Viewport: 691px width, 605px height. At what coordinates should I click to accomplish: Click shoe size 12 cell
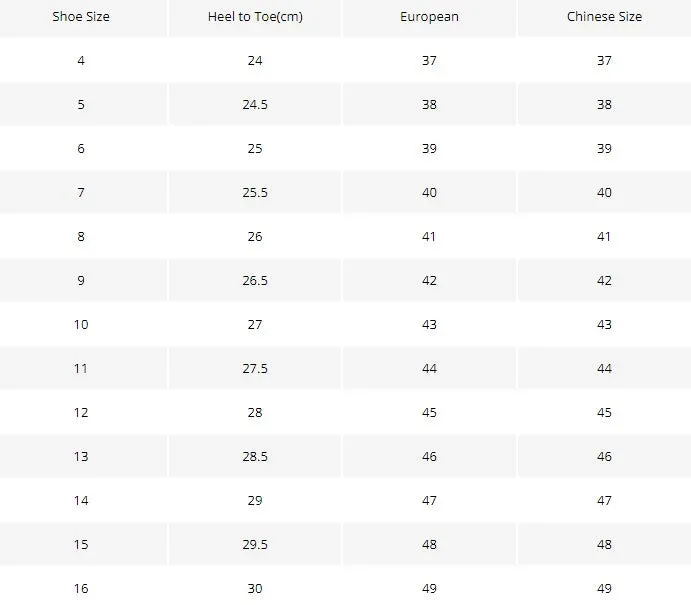[x=81, y=412]
